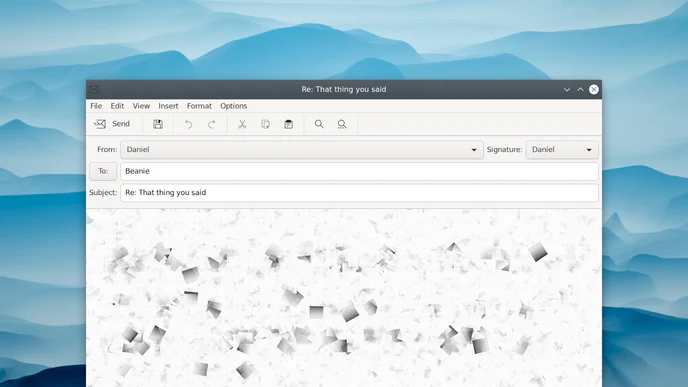Open the File menu
688x387 pixels.
click(x=96, y=106)
